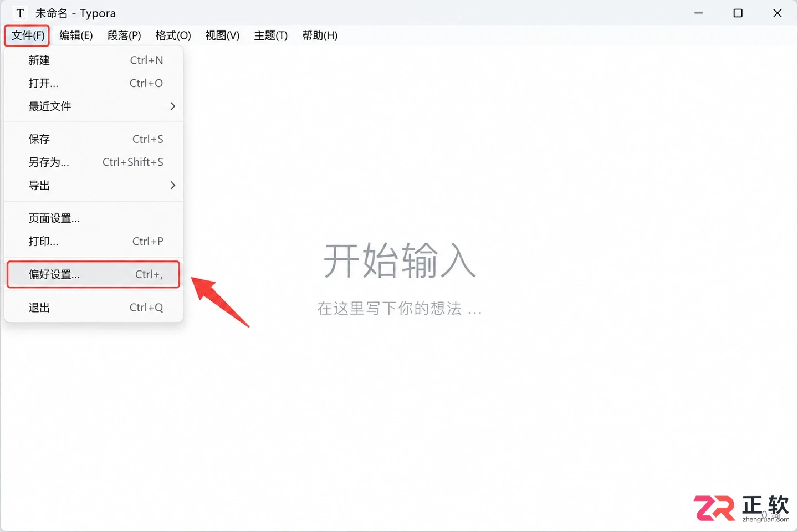Open the 格式(O) menu

coord(173,35)
